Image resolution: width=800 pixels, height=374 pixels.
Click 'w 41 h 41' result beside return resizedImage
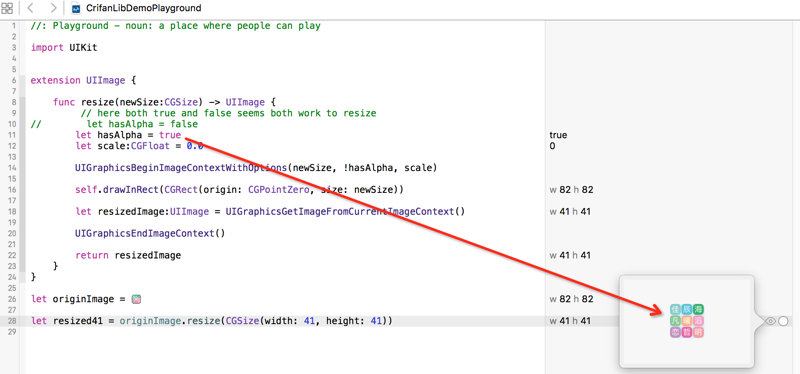pyautogui.click(x=570, y=255)
